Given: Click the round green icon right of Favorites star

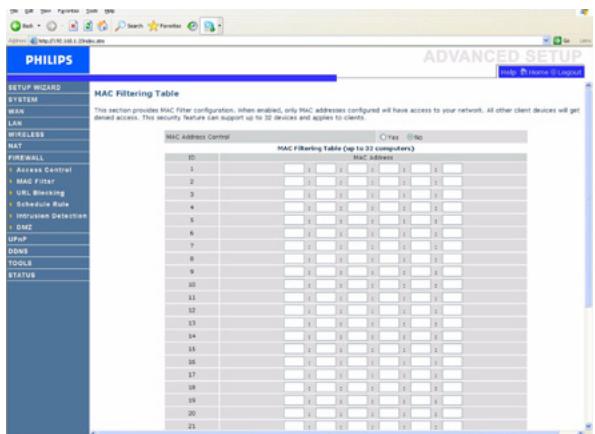Looking at the screenshot, I should (x=192, y=26).
